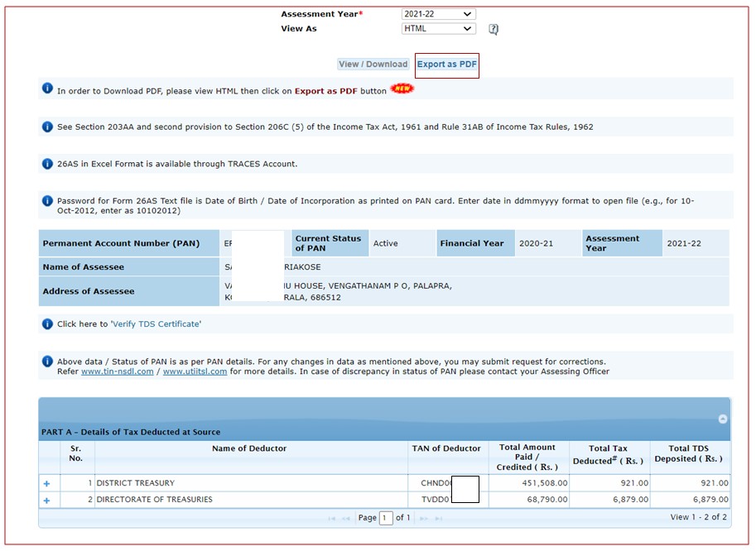The image size is (756, 551).
Task: Click the info icon beside Password note
Action: (x=47, y=201)
